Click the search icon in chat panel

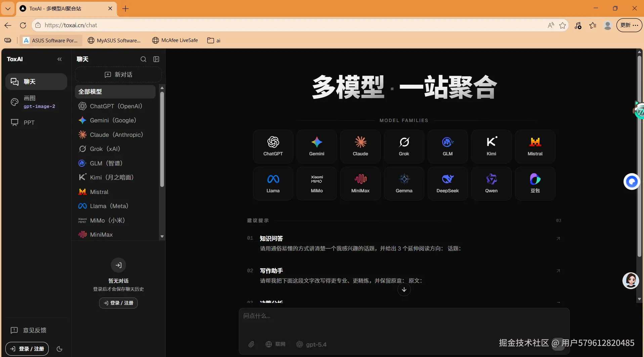pyautogui.click(x=143, y=59)
